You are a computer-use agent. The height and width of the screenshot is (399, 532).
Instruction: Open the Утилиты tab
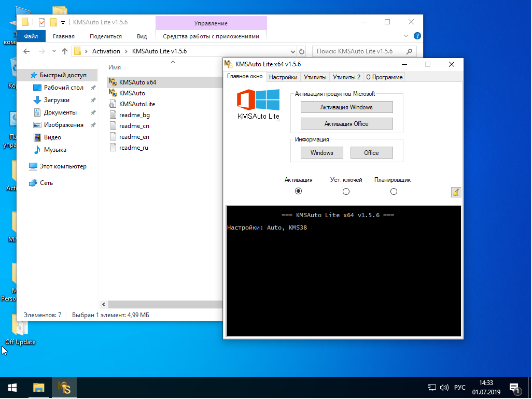pyautogui.click(x=315, y=77)
